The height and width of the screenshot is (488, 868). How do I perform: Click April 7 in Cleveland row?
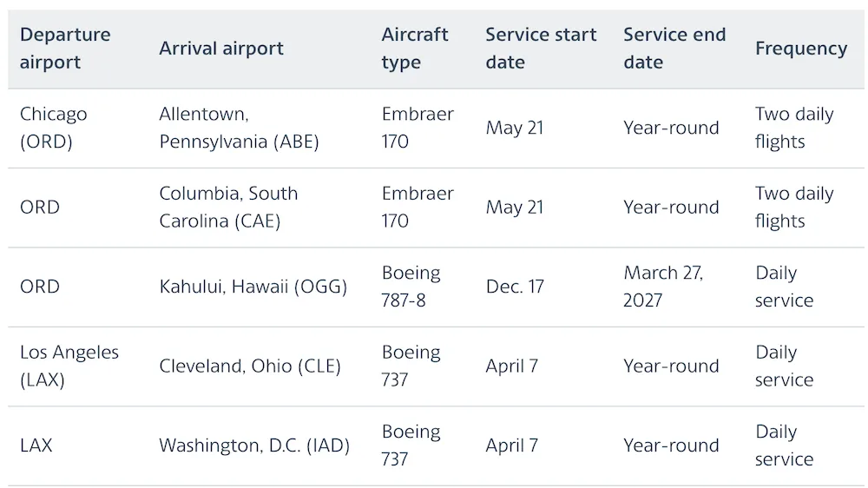click(511, 366)
